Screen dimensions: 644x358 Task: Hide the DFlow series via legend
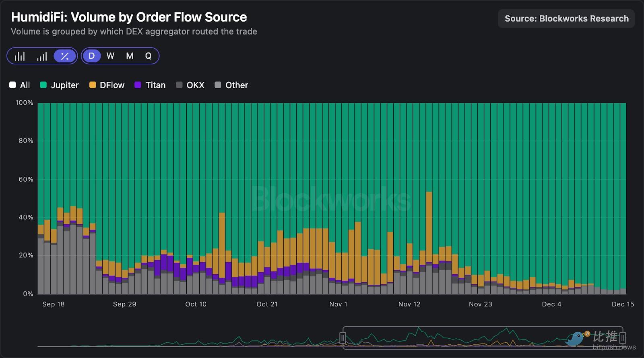(x=93, y=85)
